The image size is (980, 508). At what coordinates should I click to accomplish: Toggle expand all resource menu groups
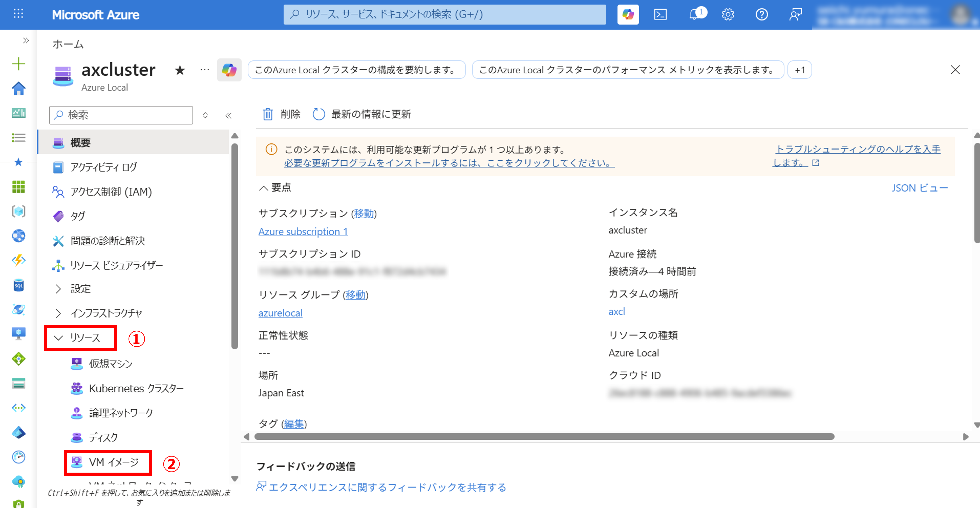pyautogui.click(x=205, y=115)
